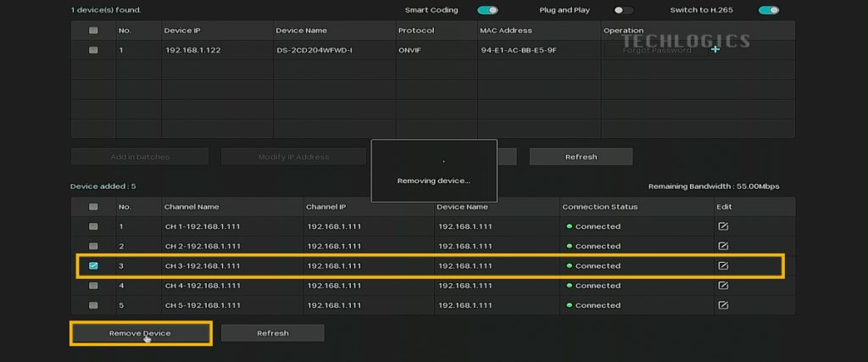This screenshot has width=868, height=362.
Task: Click the Modify IP Address button
Action: pyautogui.click(x=293, y=157)
